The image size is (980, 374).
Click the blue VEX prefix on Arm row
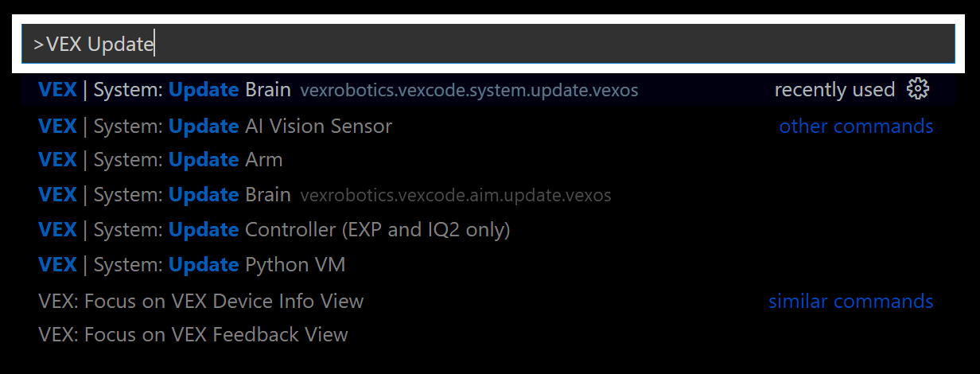pyautogui.click(x=57, y=160)
